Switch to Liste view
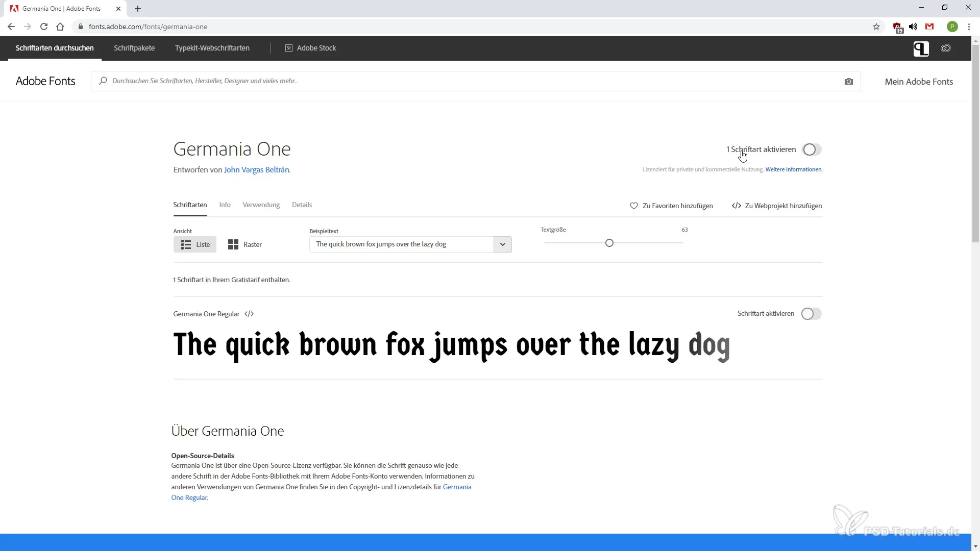Screen dimensions: 980x551 pos(195,244)
